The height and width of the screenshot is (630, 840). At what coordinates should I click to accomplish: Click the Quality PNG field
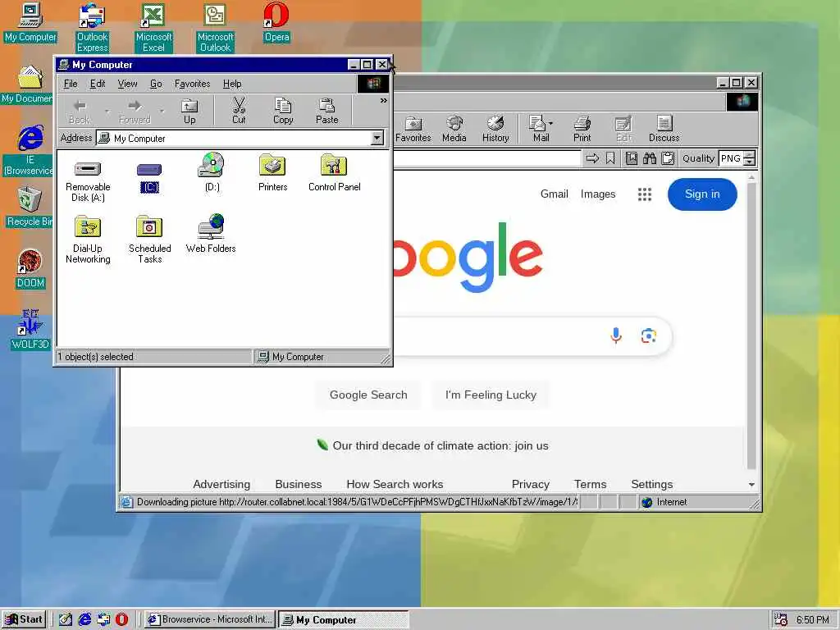pos(731,158)
